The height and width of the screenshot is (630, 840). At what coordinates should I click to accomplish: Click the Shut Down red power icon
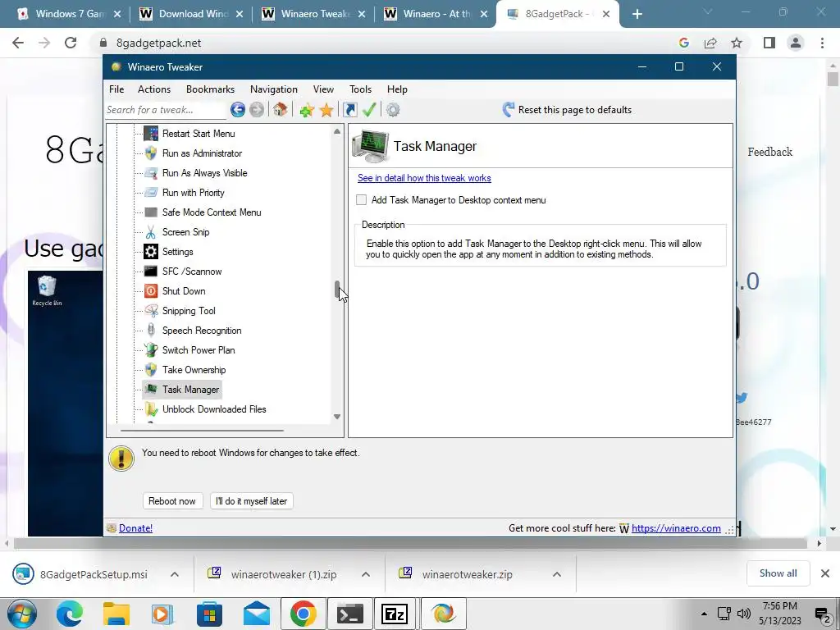(x=151, y=291)
